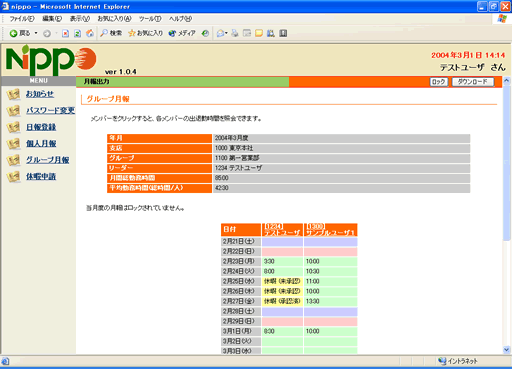Click the Mail envelope icon
The height and width of the screenshot is (369, 512).
pyautogui.click(x=221, y=33)
